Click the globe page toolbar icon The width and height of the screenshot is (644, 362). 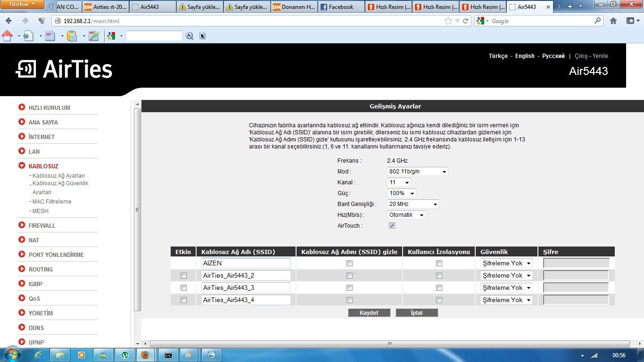tap(28, 35)
